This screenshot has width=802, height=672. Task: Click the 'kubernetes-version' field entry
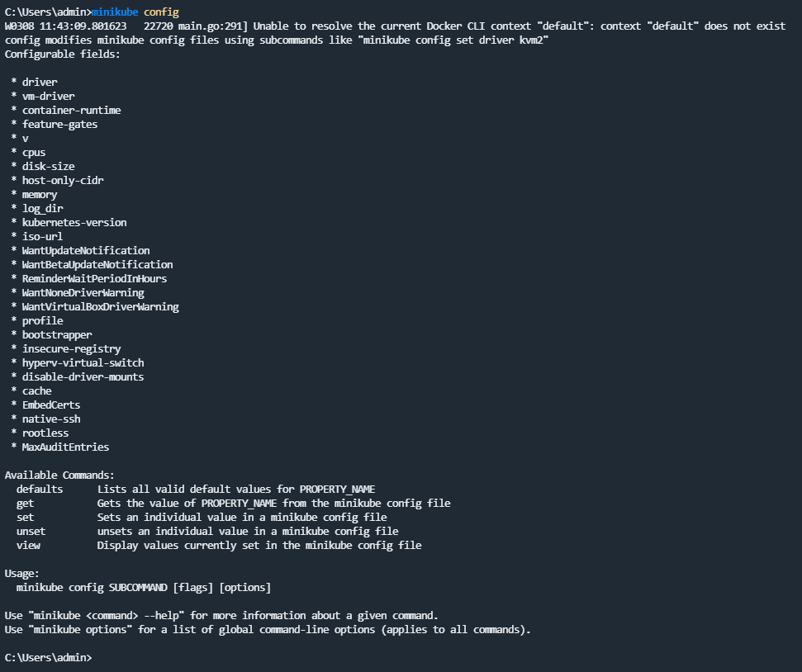click(x=74, y=222)
